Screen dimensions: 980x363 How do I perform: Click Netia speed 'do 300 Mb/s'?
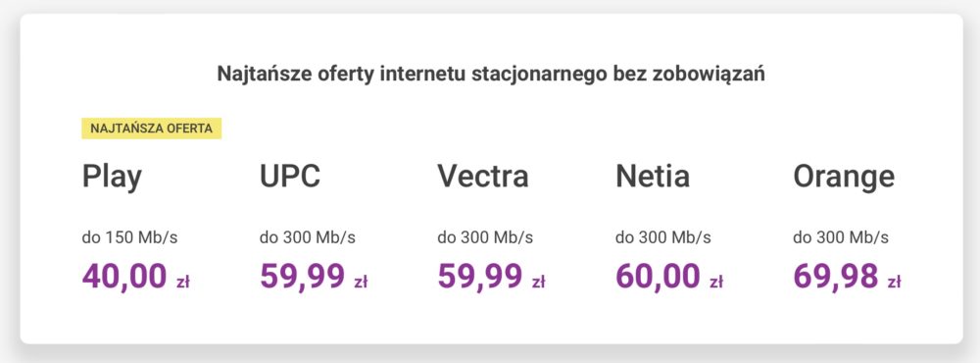(663, 237)
